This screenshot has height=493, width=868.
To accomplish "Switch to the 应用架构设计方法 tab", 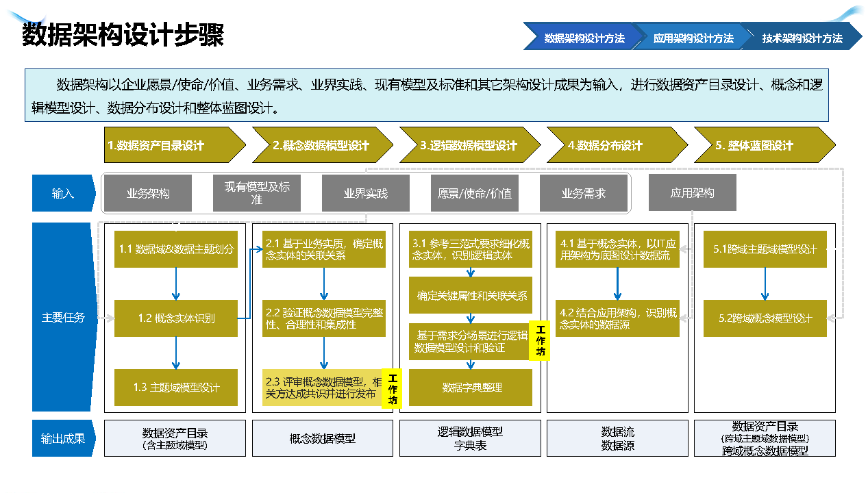I will click(693, 38).
